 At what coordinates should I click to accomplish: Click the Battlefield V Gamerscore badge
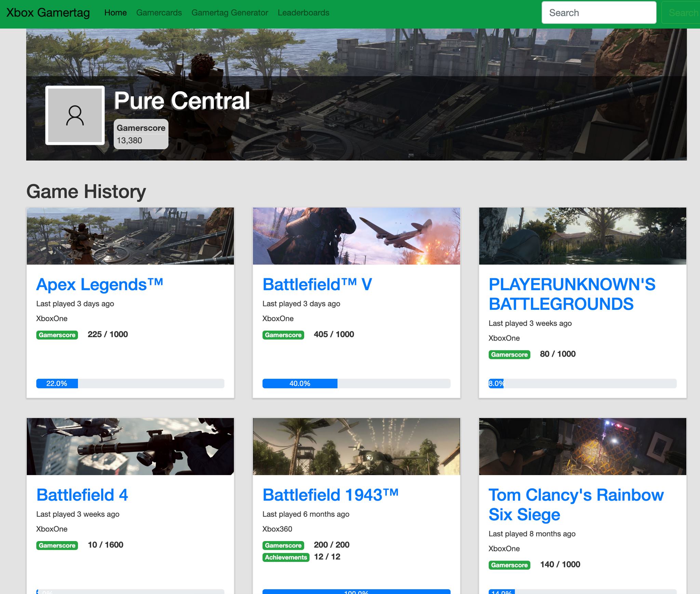(x=283, y=335)
